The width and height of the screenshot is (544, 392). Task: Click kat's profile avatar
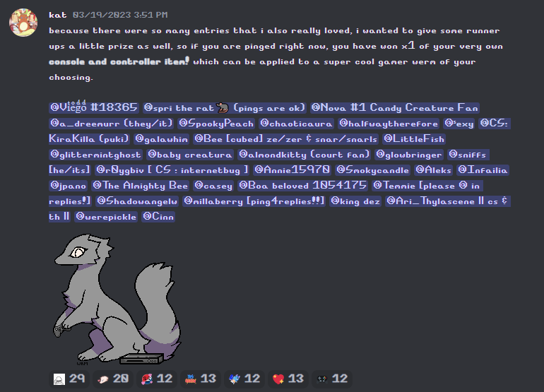[23, 23]
